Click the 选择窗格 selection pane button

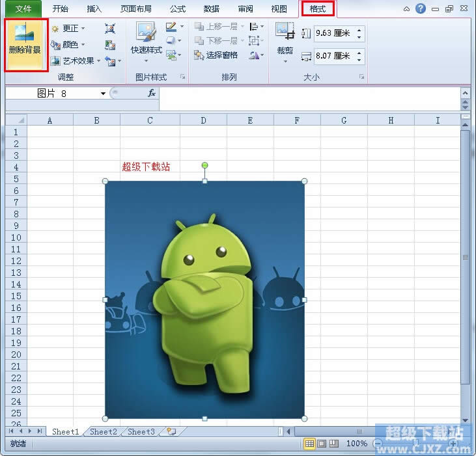coord(217,55)
